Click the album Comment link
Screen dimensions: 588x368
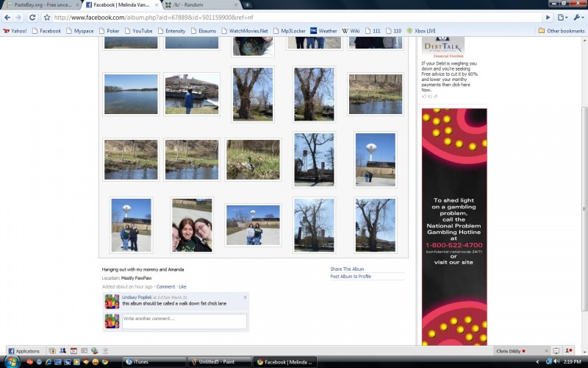[165, 286]
